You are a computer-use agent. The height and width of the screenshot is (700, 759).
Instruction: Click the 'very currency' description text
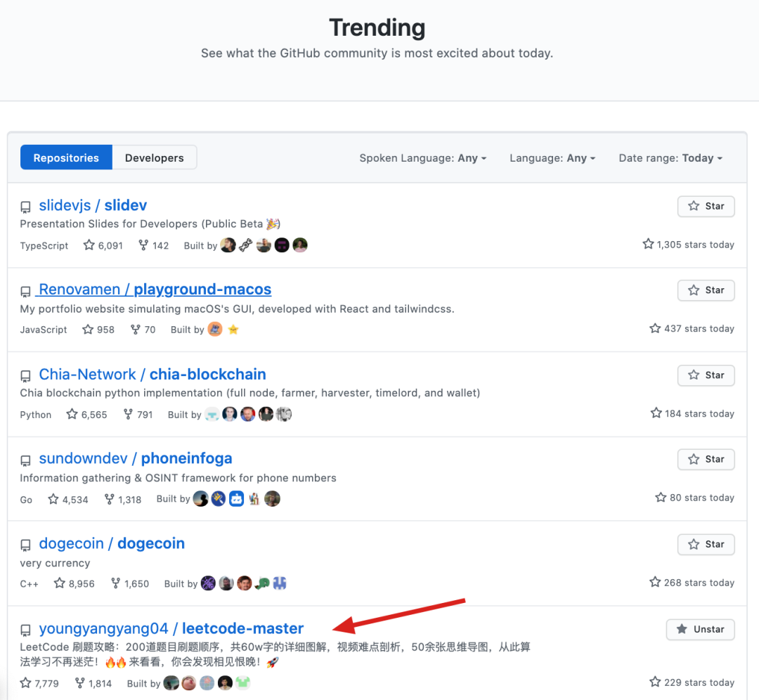[x=55, y=563]
